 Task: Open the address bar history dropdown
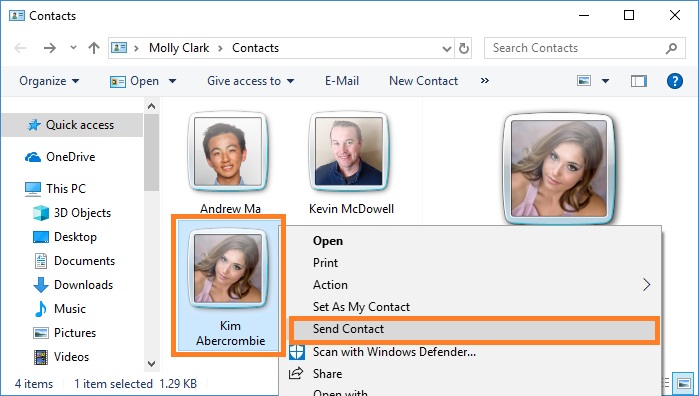tap(447, 48)
